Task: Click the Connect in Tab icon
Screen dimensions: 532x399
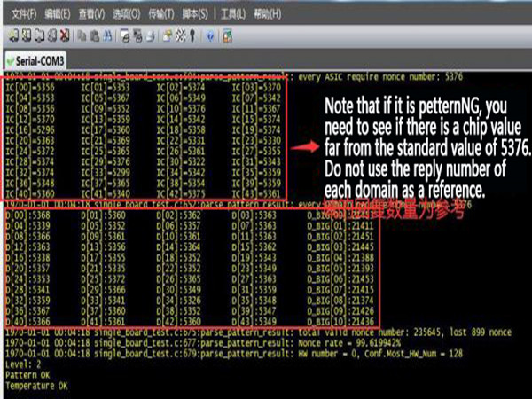Action: [x=39, y=35]
